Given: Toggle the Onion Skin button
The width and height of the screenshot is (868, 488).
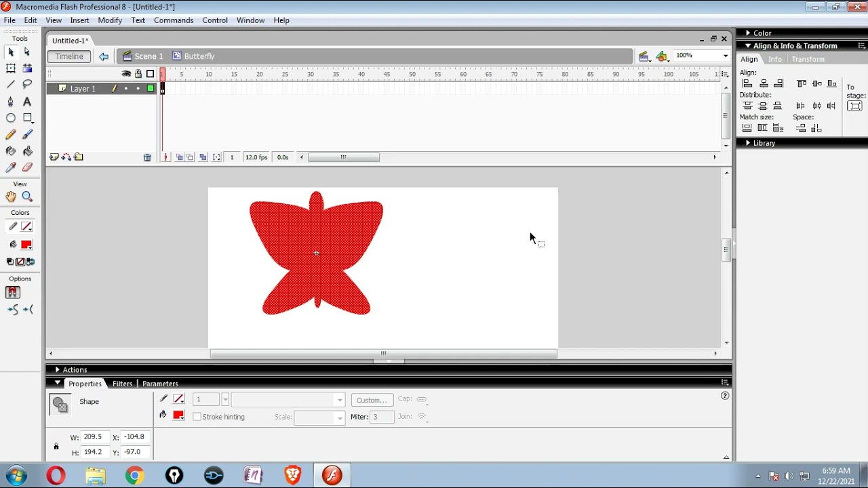Looking at the screenshot, I should [179, 157].
